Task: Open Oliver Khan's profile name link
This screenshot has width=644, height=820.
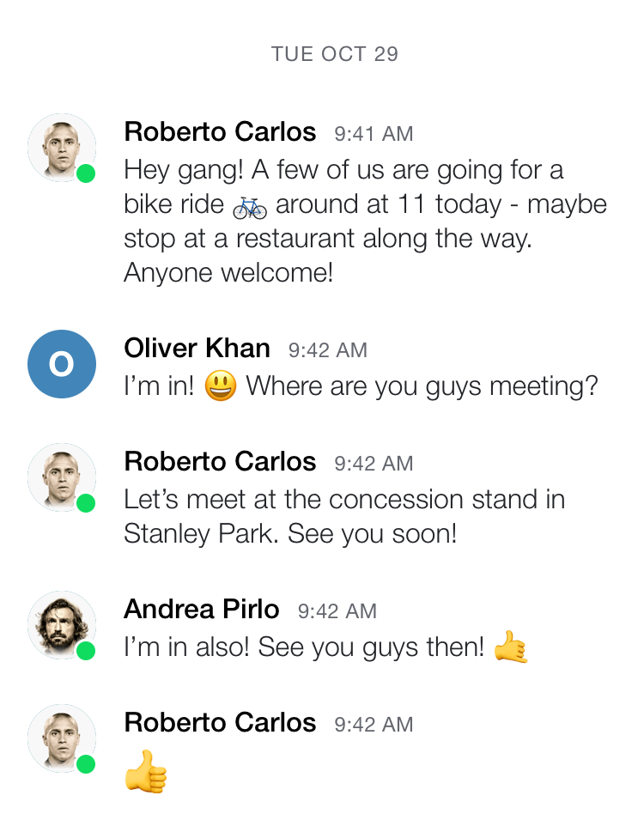Action: (197, 349)
